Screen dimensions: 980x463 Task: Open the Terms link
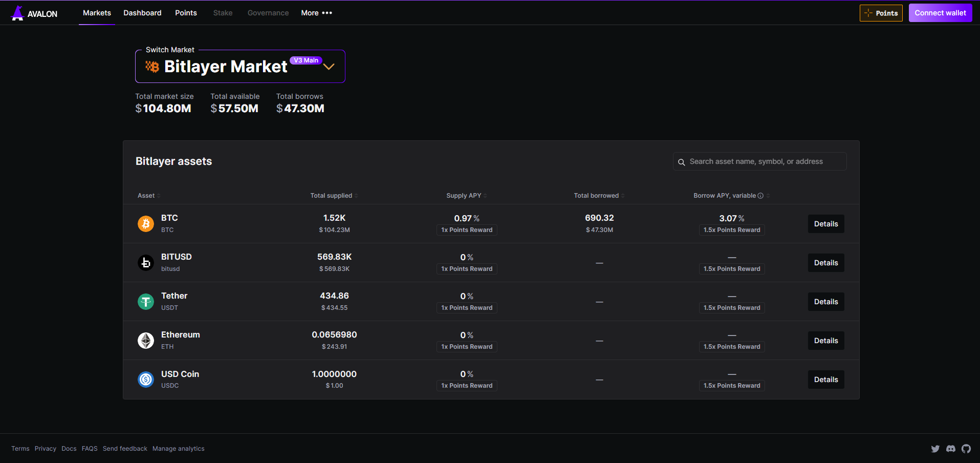pyautogui.click(x=20, y=449)
